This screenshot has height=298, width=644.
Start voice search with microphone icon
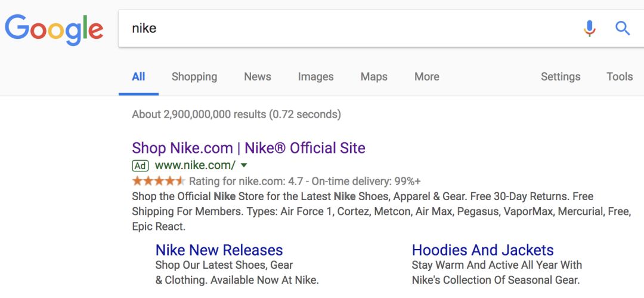point(589,28)
